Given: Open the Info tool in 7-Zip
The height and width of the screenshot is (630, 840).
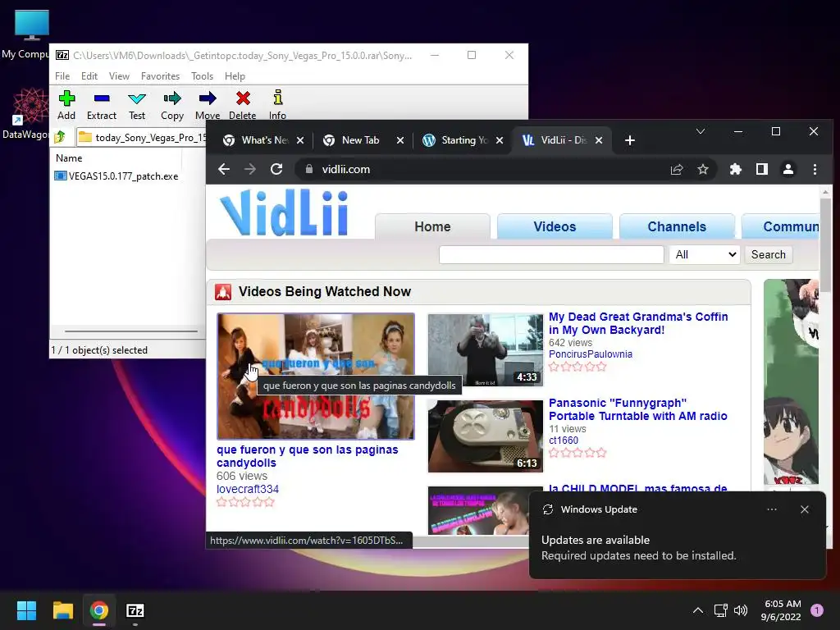Looking at the screenshot, I should coord(277,105).
